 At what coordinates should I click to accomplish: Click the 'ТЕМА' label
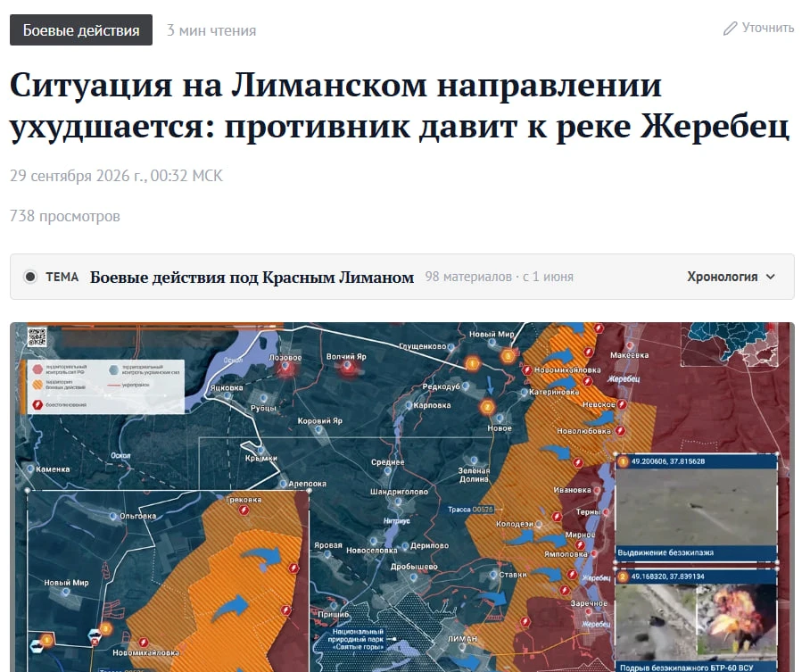click(x=62, y=277)
